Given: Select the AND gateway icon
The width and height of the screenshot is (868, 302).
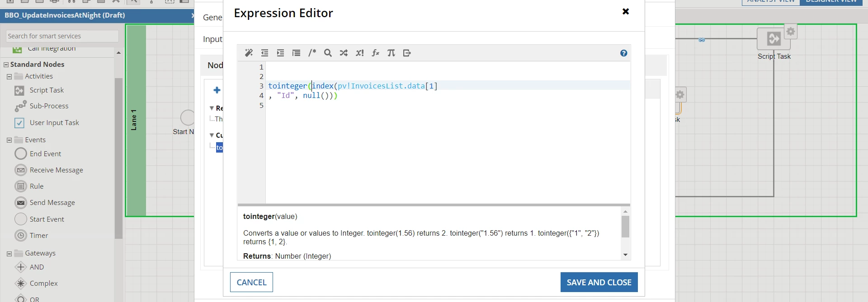Looking at the screenshot, I should pos(21,267).
